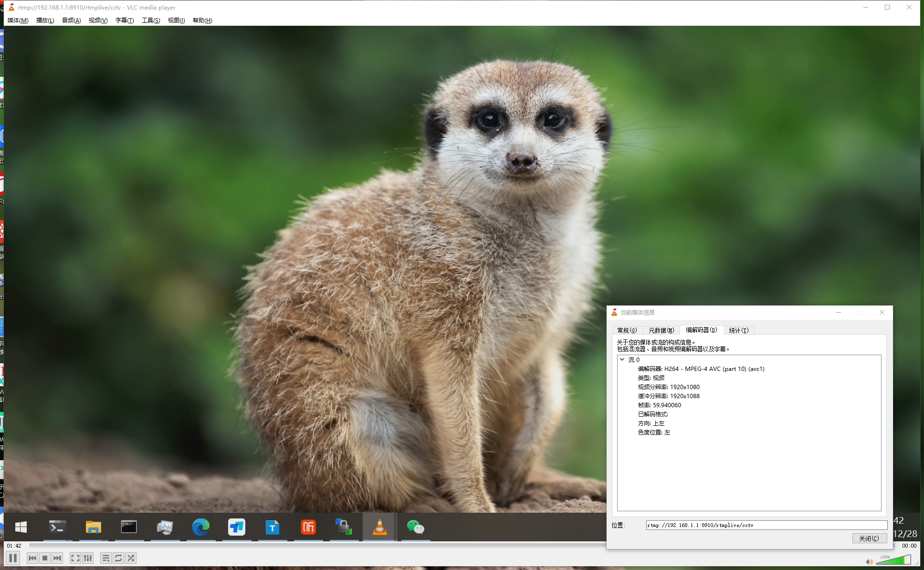Viewport: 924px width, 570px height.
Task: Select the 视频分辨率: 1920x1080 row
Action: pos(669,387)
